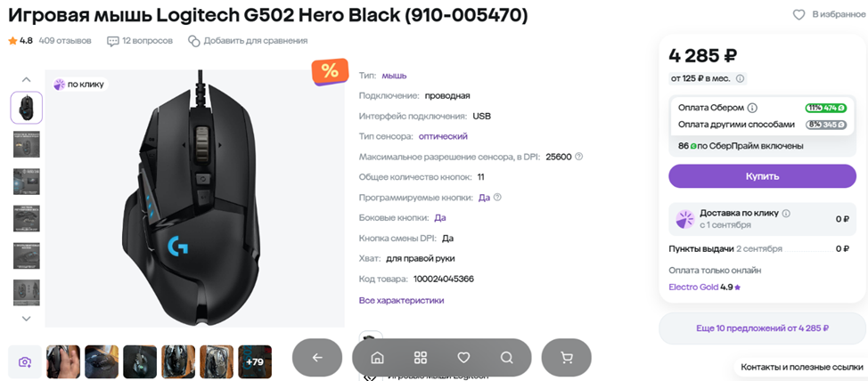Open the 409 отзывов reviews link
The image size is (868, 381).
(x=65, y=41)
